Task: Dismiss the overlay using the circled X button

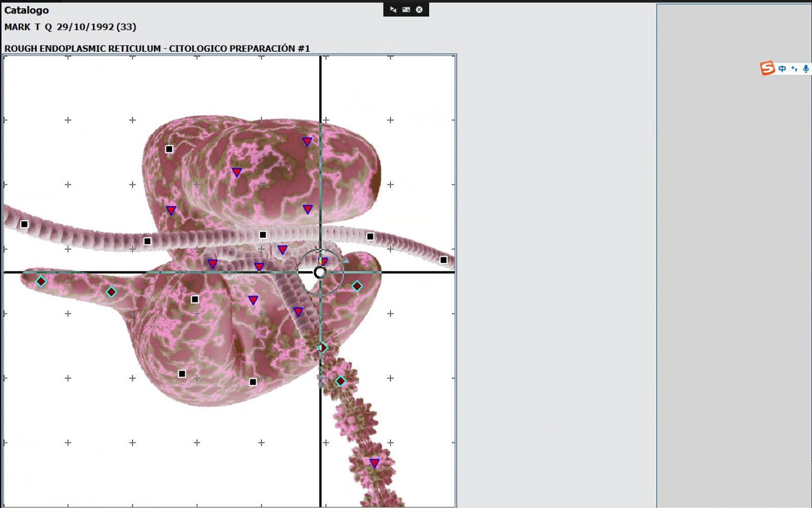Action: click(419, 10)
